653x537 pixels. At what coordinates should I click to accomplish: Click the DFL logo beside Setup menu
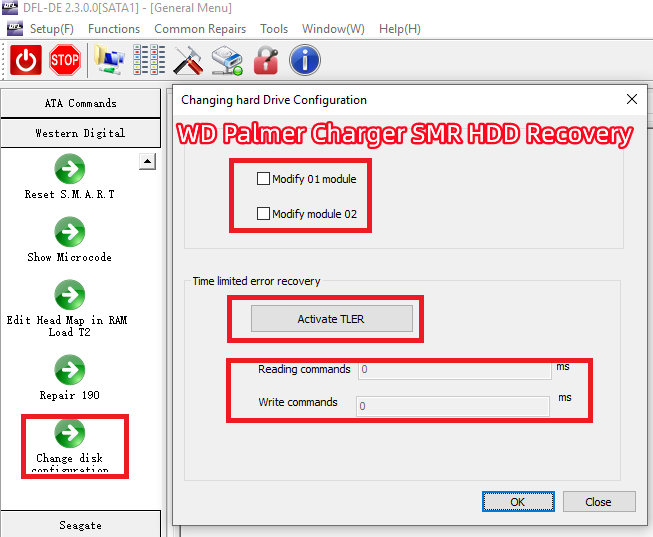coord(15,28)
